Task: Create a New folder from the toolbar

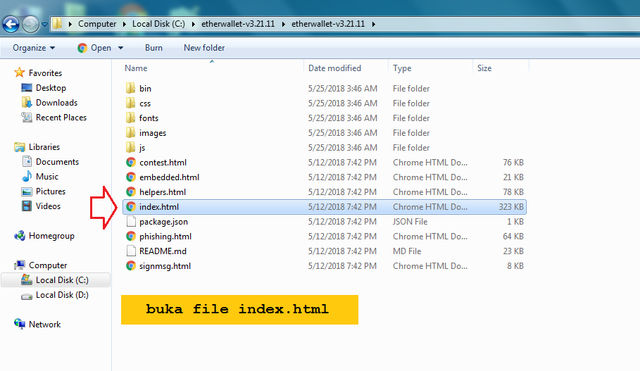Action: coord(204,48)
